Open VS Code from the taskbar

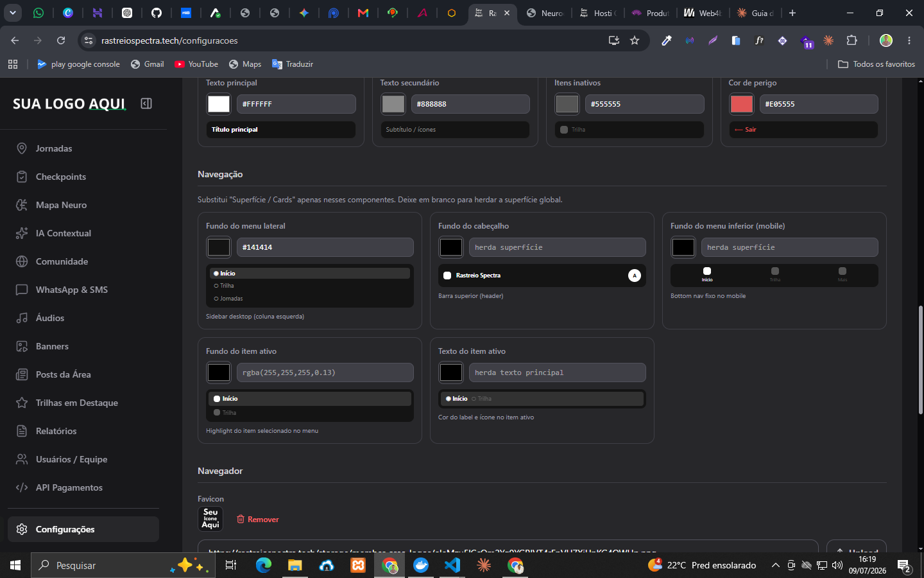452,565
